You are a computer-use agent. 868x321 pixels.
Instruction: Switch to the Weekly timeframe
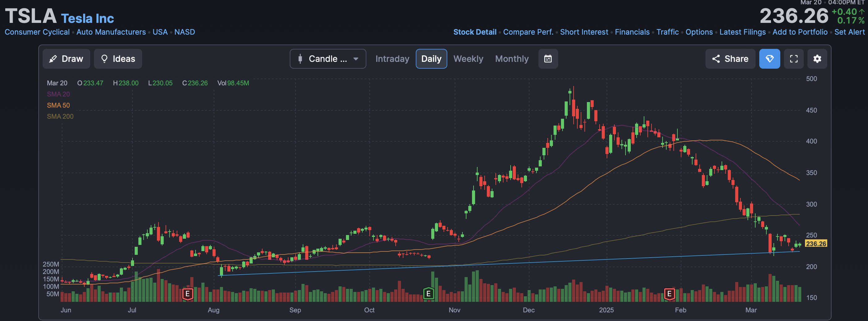tap(468, 59)
